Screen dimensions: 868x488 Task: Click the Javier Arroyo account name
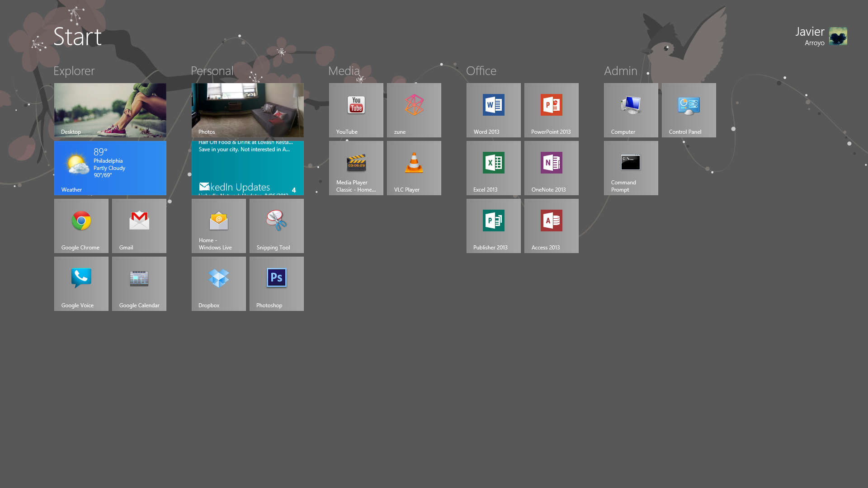(810, 36)
